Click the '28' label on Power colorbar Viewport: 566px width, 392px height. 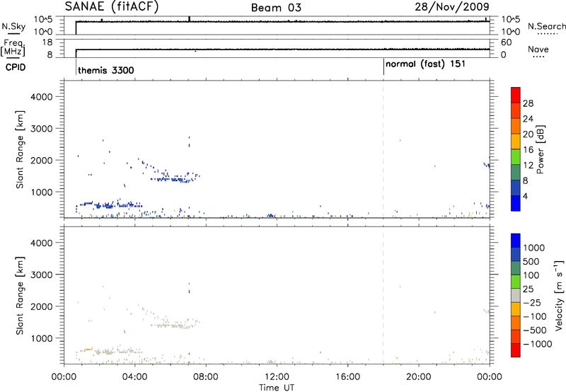528,103
